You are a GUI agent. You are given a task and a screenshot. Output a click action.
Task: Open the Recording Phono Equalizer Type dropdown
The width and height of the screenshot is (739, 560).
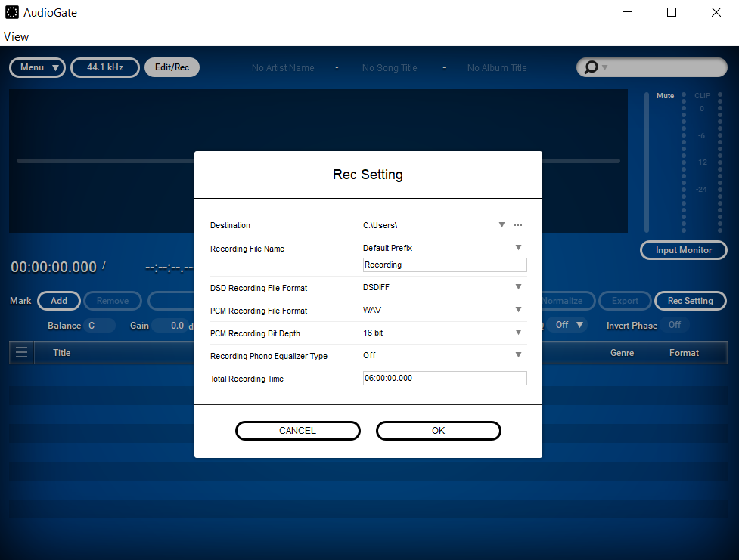(x=518, y=355)
